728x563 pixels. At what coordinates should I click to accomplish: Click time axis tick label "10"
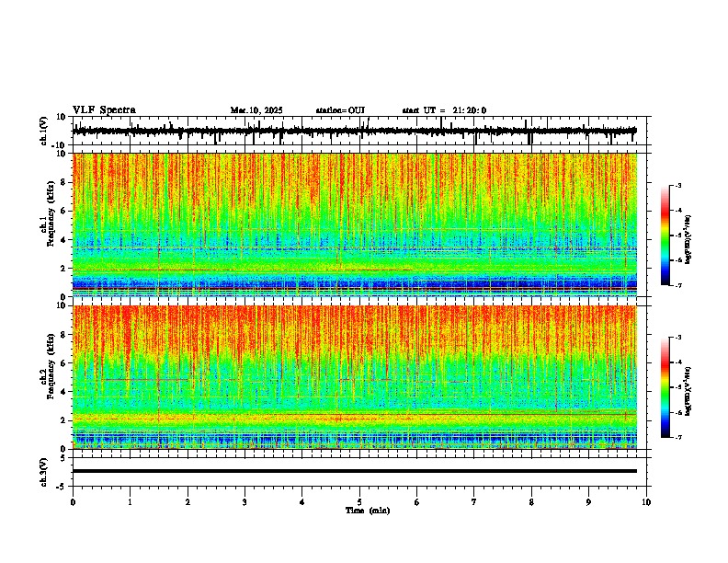[646, 502]
